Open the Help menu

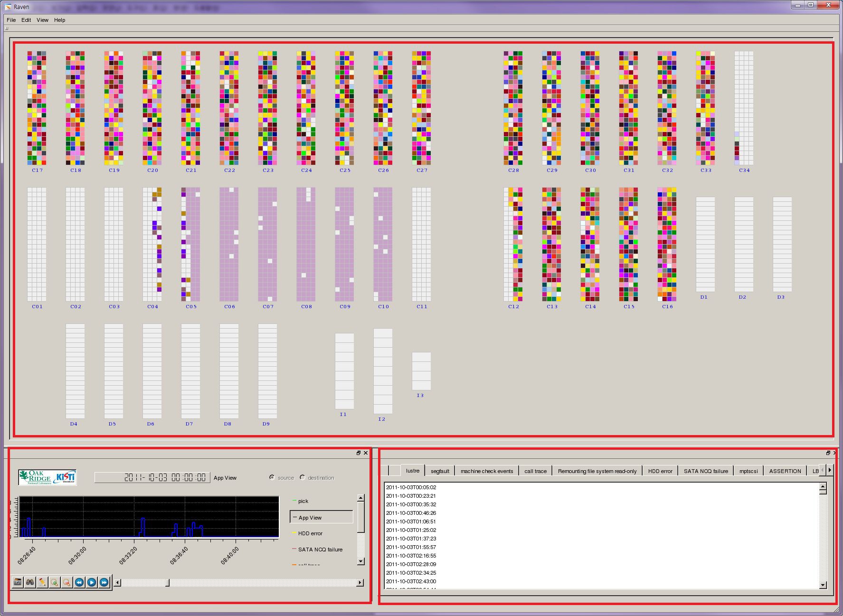point(60,20)
